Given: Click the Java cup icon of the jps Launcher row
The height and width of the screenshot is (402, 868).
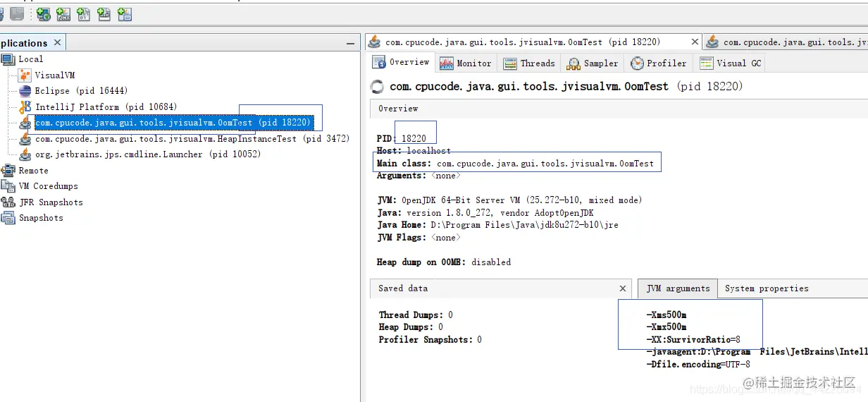Looking at the screenshot, I should [x=25, y=154].
